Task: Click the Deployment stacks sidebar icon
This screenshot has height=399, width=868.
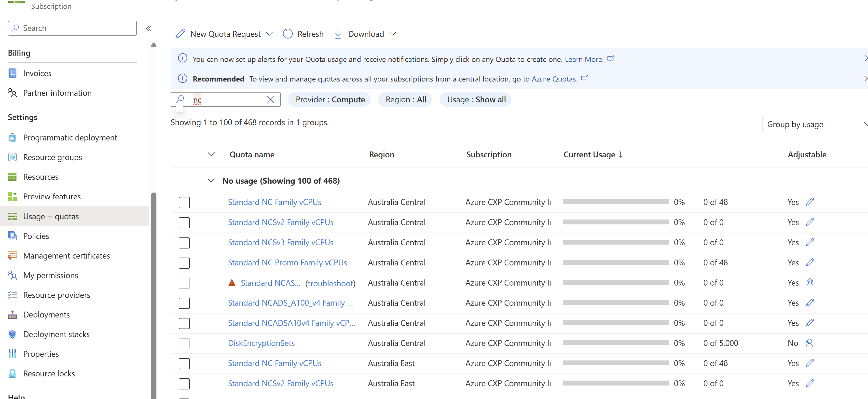Action: 13,334
